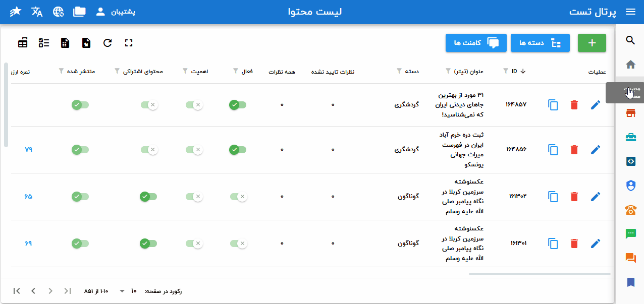The width and height of the screenshot is (644, 304).
Task: Click the bookmark icon in the sidebar
Action: (630, 282)
